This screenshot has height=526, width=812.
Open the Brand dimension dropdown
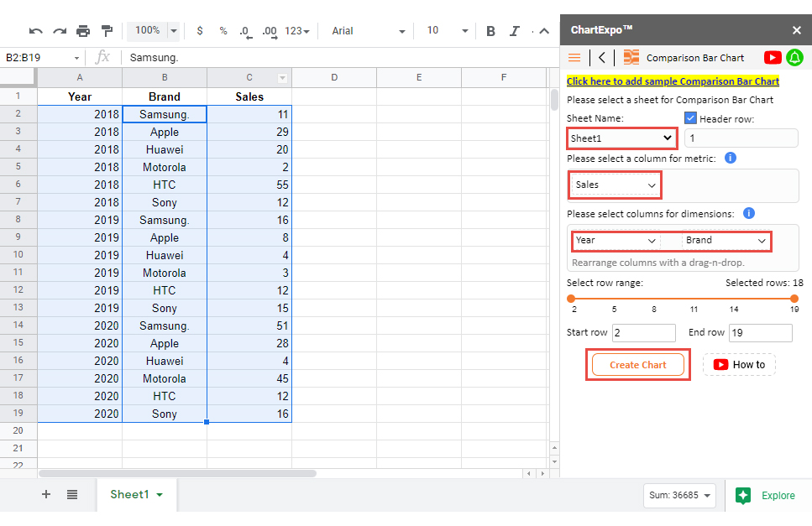tap(725, 241)
